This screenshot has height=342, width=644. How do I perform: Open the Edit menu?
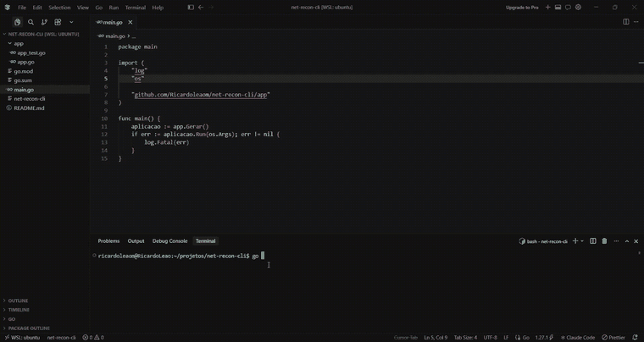pyautogui.click(x=37, y=8)
